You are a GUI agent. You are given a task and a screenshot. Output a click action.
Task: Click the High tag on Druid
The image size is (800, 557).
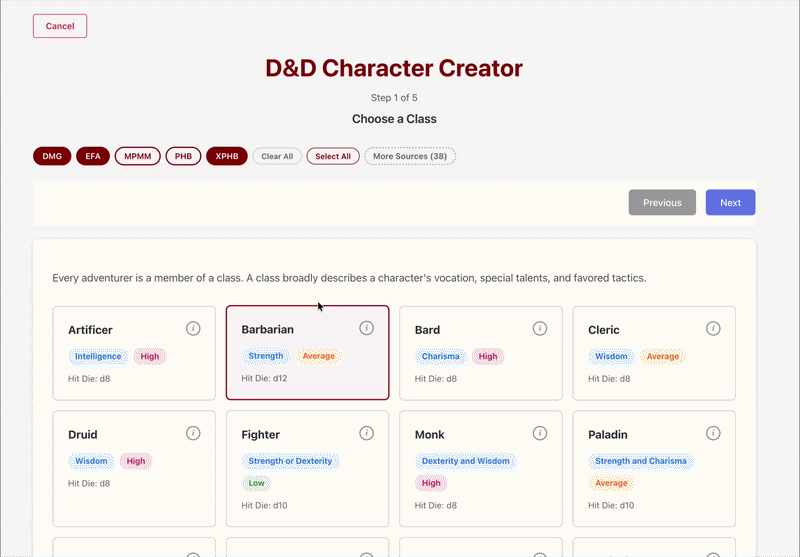(136, 461)
